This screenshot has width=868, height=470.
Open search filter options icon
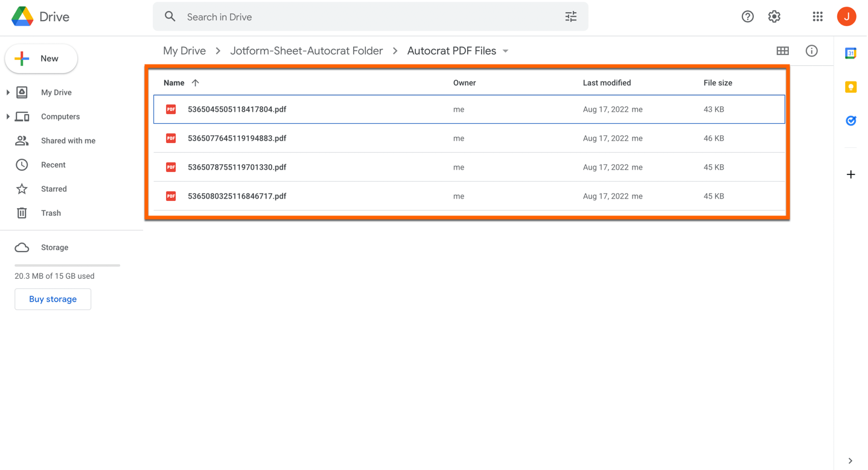[570, 17]
